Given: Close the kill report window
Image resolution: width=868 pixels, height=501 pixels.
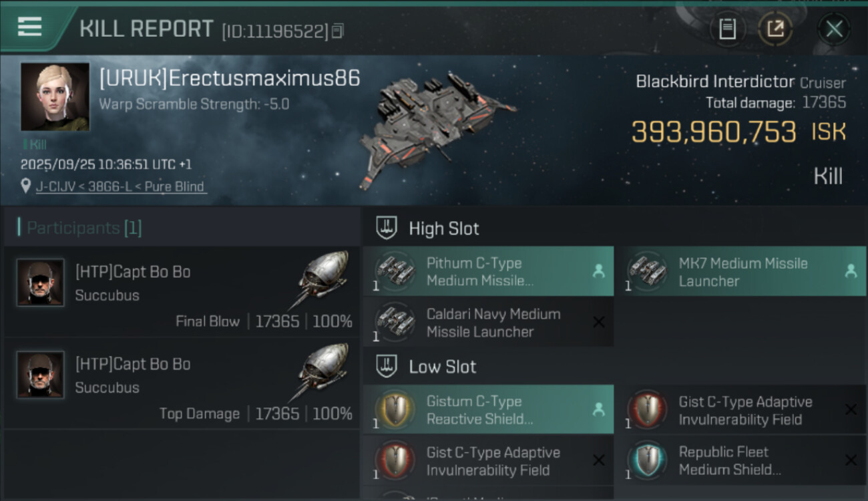Looking at the screenshot, I should click(834, 29).
